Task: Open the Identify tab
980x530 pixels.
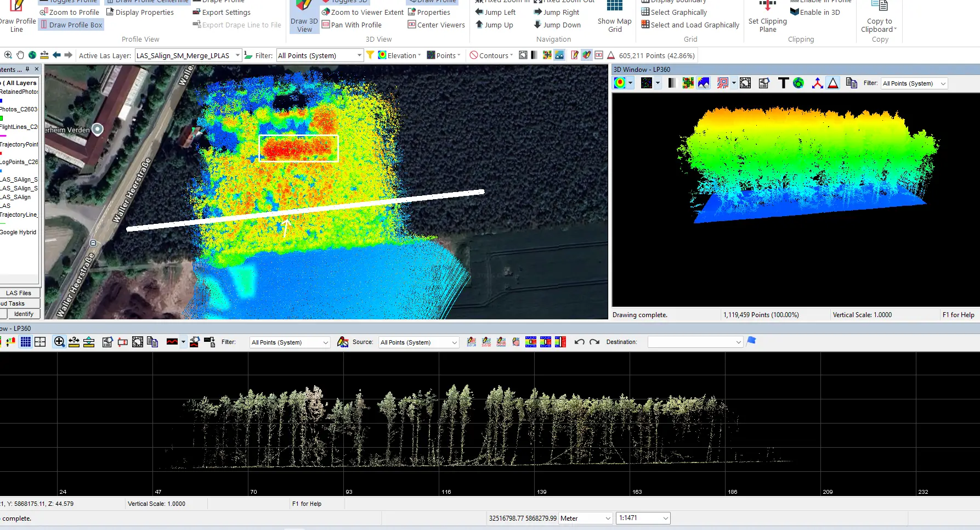Action: click(24, 314)
